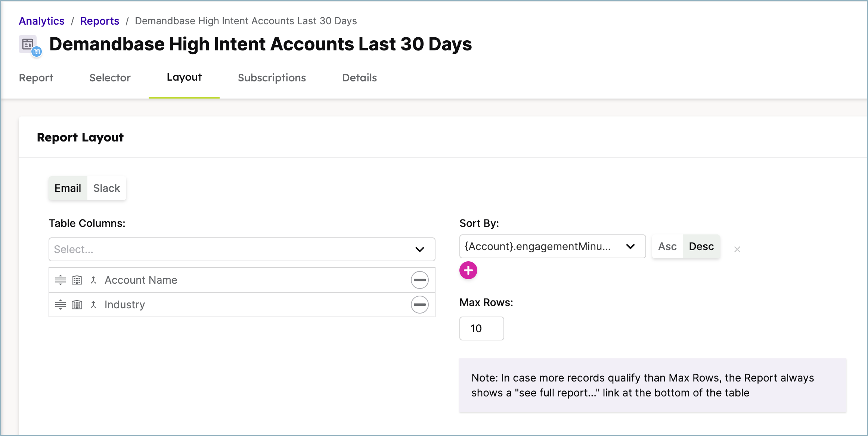Screen dimensions: 868x436
Task: Click the Table Columns label
Action: click(87, 223)
